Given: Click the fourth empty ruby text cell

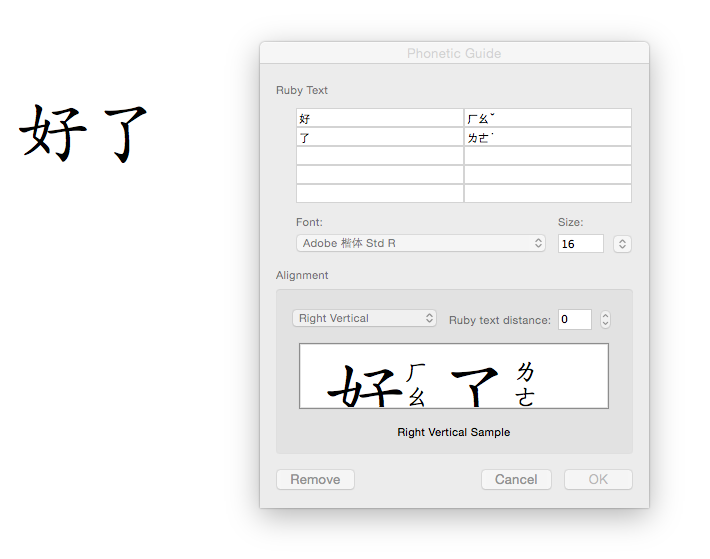Looking at the screenshot, I should [x=548, y=174].
